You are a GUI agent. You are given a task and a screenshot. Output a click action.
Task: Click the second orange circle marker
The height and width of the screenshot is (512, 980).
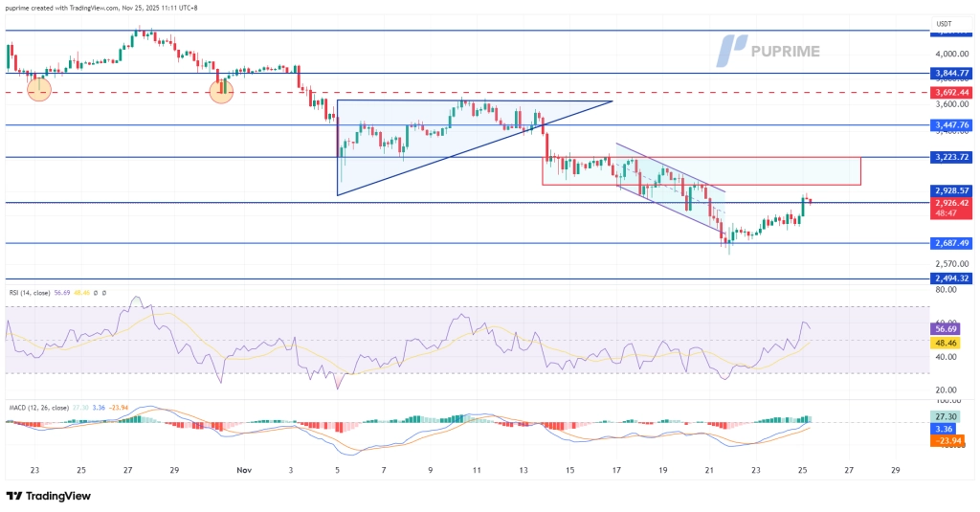[x=221, y=91]
